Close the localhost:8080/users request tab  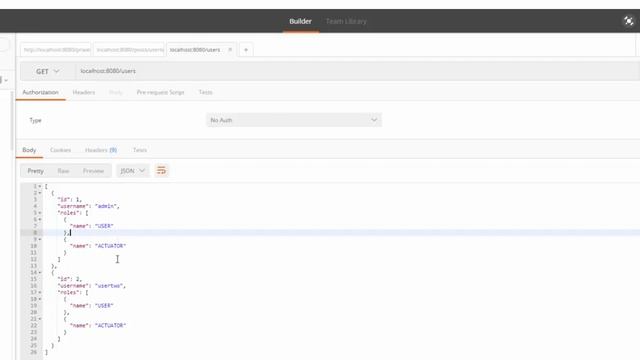[230, 49]
